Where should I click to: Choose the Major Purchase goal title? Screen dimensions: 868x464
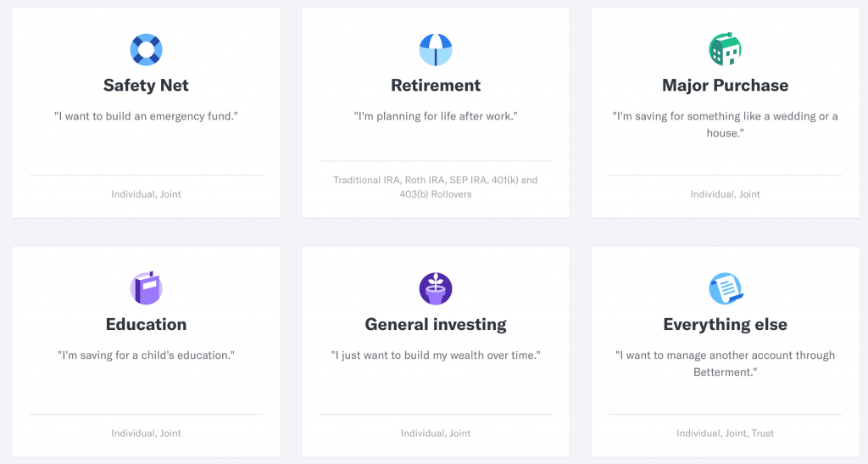(x=726, y=86)
